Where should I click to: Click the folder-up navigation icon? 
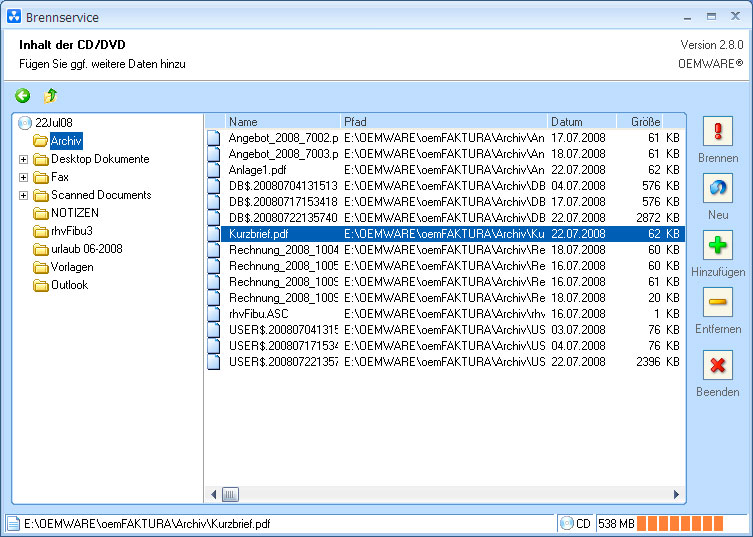click(x=50, y=96)
